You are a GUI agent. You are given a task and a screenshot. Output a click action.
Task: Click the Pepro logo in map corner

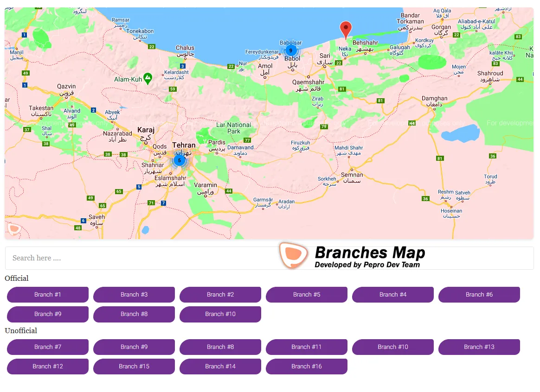14,229
